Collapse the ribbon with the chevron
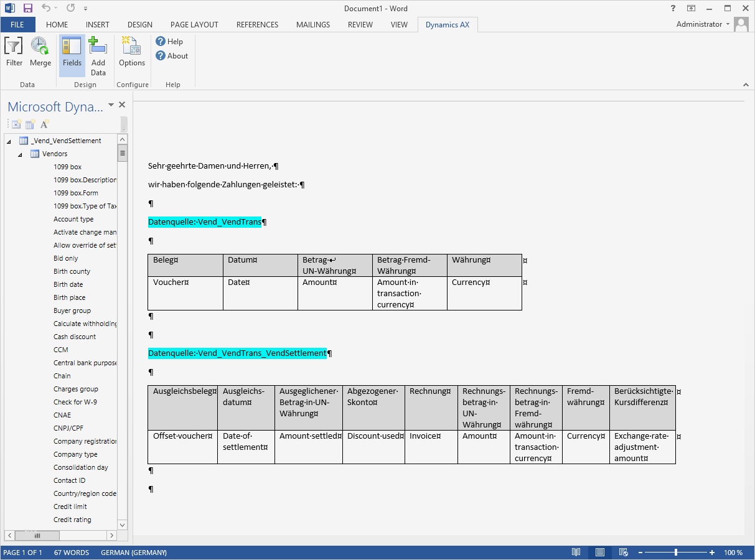The image size is (755, 560). click(x=746, y=85)
